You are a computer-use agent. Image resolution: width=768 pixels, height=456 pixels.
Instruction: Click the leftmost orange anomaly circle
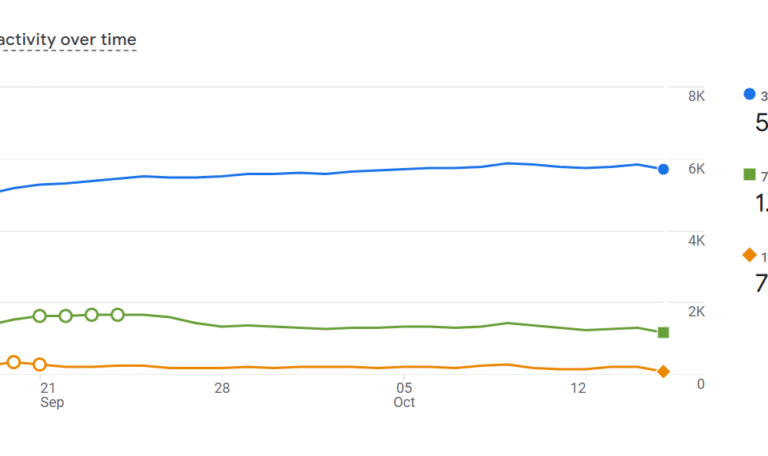[14, 362]
